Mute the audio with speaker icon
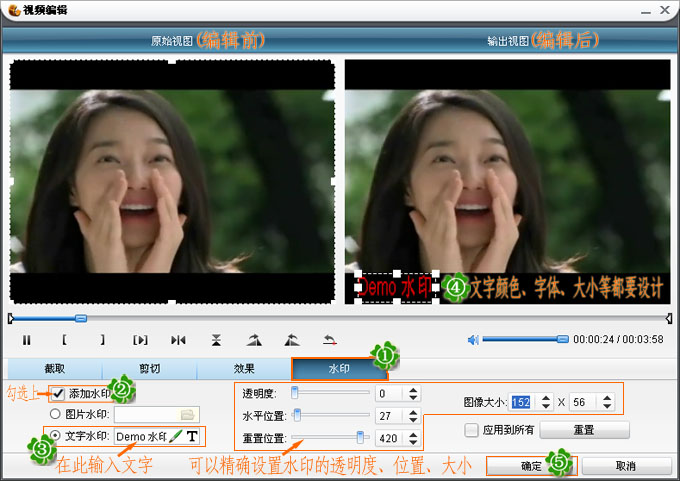Screen dimensions: 680x481 pos(473,340)
